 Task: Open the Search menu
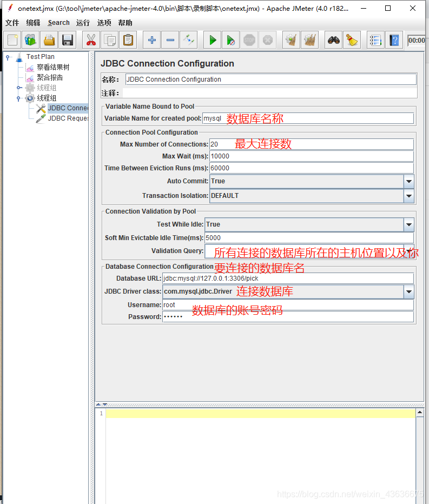[x=58, y=23]
